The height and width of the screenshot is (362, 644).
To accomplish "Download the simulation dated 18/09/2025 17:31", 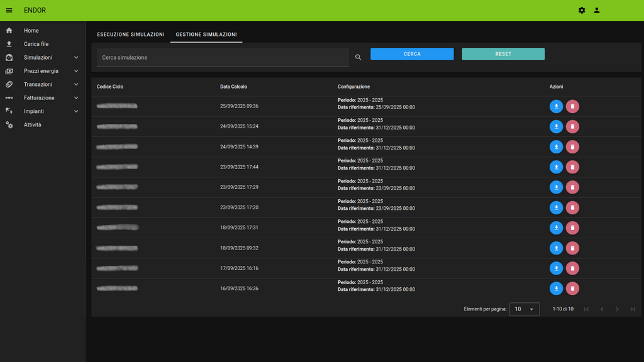I will pos(556,228).
